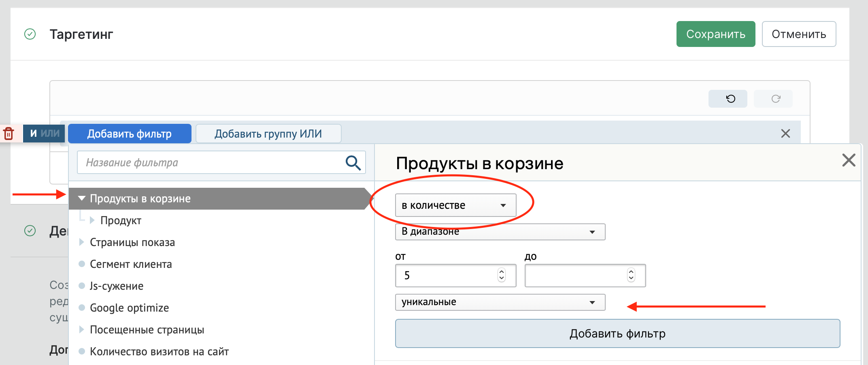Click the blue Добавить фильтр button
Image resolution: width=868 pixels, height=365 pixels.
pyautogui.click(x=130, y=134)
